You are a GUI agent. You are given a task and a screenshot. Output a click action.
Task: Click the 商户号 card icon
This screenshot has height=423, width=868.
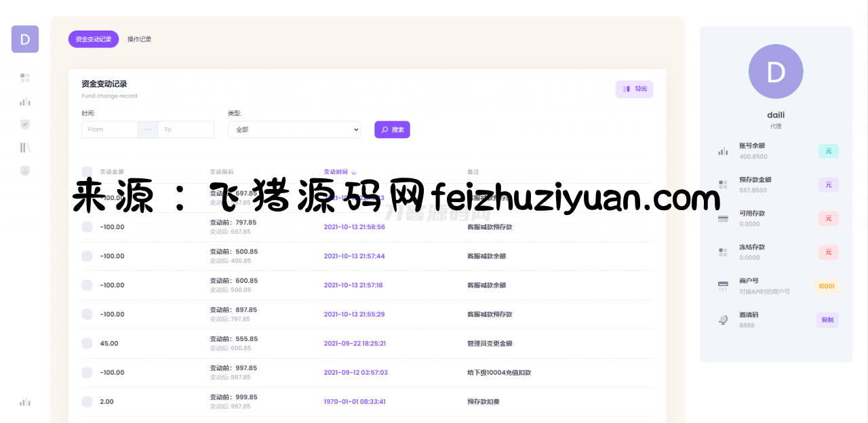tap(723, 286)
